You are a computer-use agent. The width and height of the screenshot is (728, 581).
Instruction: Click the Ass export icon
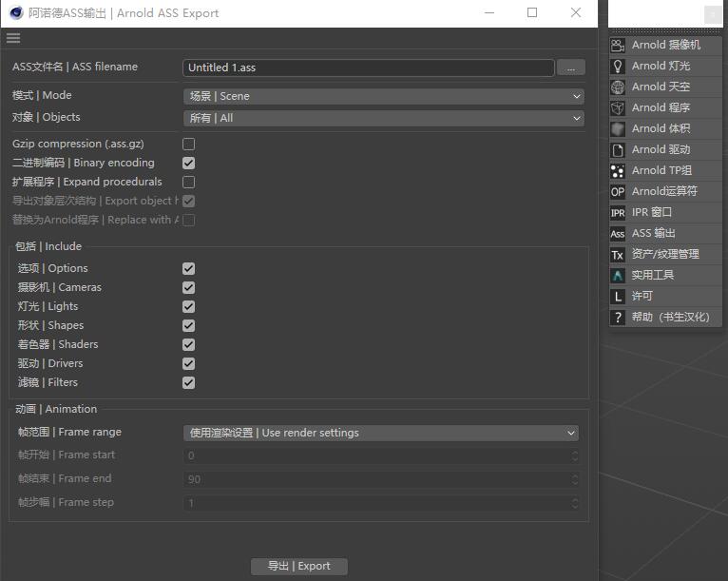(618, 234)
